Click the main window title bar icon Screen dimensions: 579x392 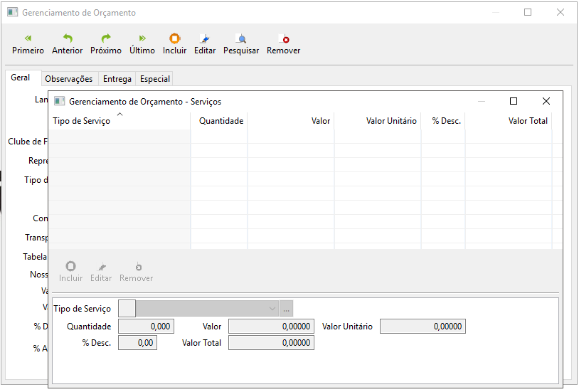coord(13,12)
